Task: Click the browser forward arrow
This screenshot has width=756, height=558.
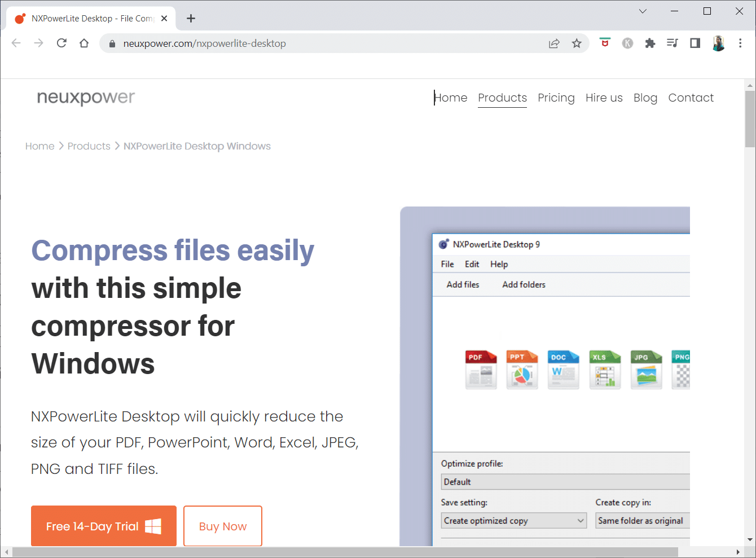Action: coord(38,43)
